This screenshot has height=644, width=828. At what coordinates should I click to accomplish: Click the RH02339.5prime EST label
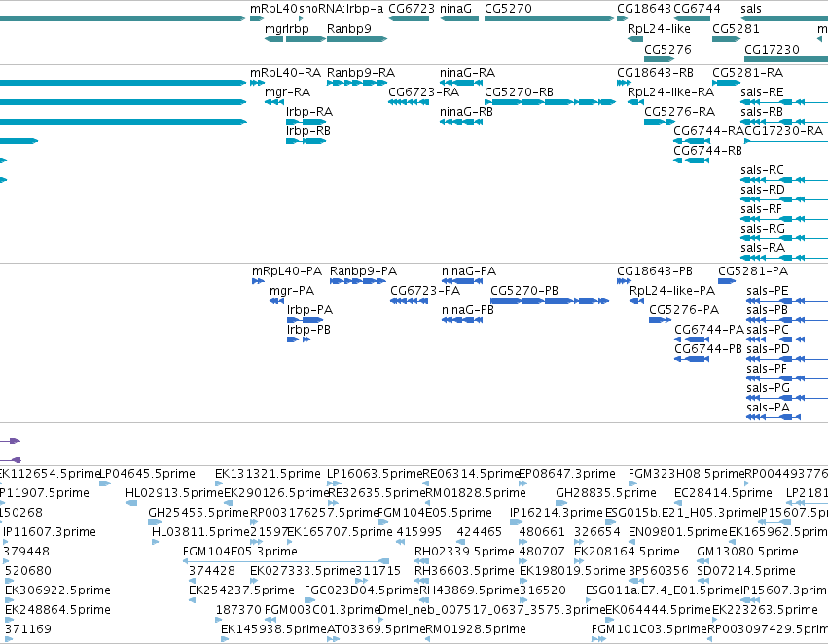(464, 552)
